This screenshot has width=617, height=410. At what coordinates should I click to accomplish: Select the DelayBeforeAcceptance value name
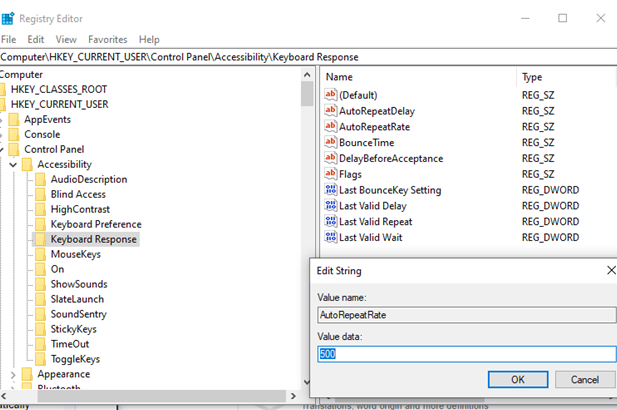[x=391, y=158]
